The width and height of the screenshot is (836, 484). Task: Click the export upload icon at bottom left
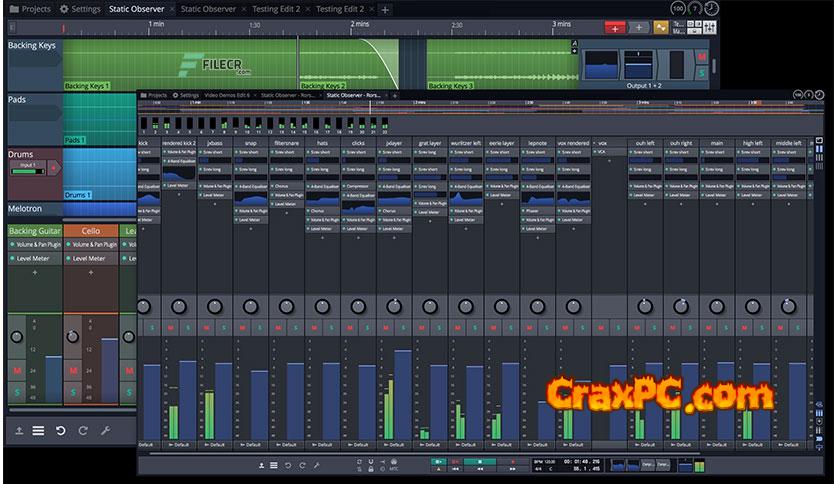18,431
